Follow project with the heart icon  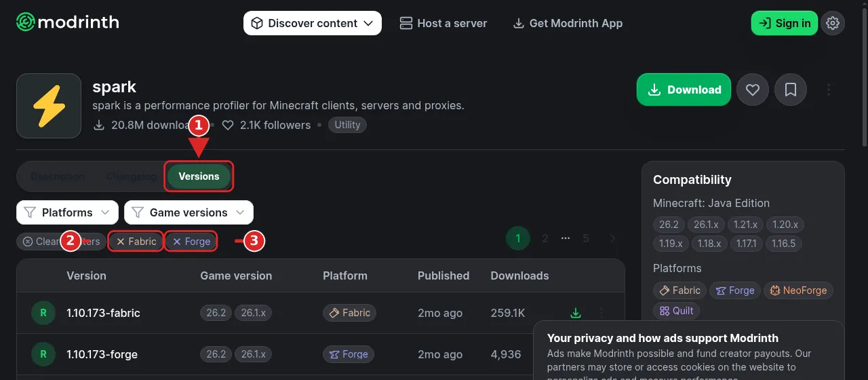pos(752,90)
